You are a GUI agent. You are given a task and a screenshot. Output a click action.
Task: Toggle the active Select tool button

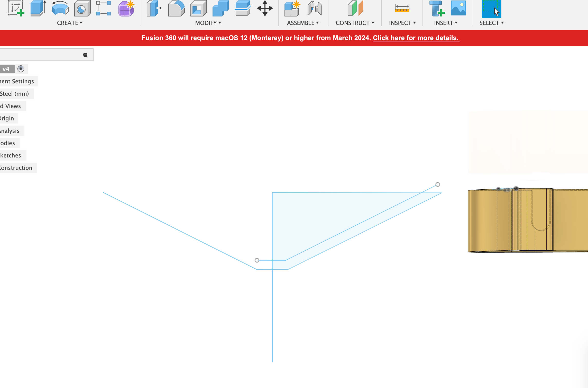coord(491,8)
